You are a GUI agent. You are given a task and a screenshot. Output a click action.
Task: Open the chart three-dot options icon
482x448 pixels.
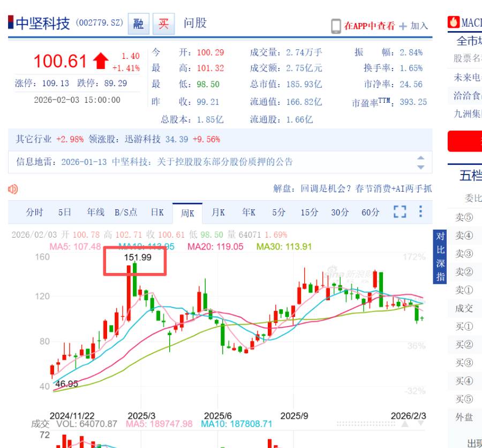tap(419, 212)
